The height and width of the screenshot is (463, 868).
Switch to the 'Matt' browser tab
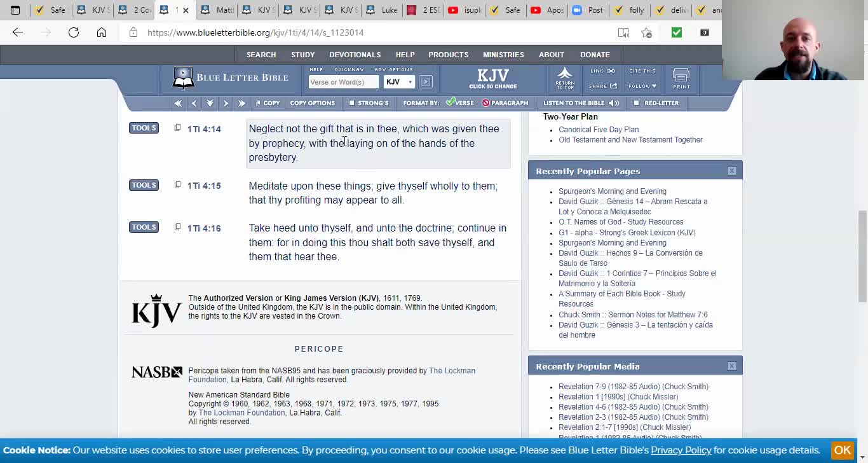(x=217, y=10)
